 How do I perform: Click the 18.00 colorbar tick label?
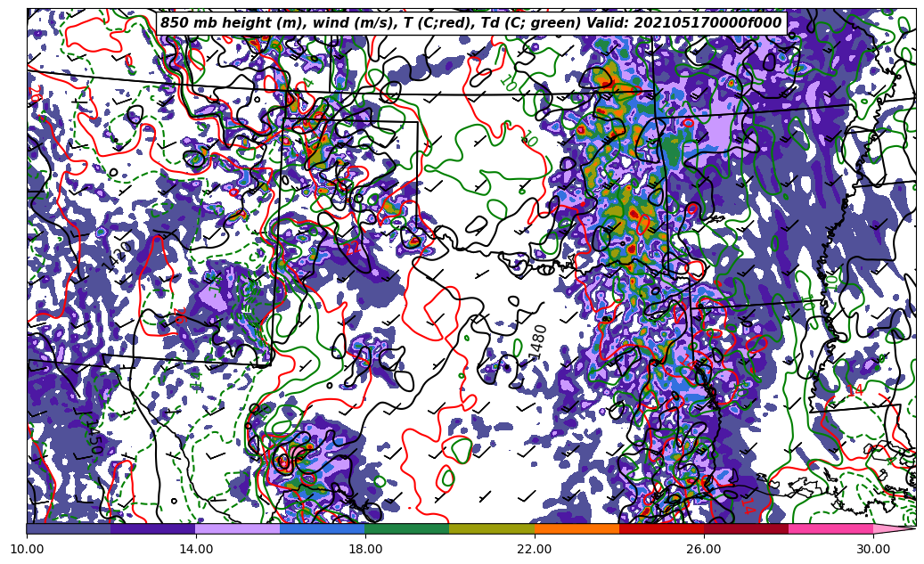click(365, 550)
